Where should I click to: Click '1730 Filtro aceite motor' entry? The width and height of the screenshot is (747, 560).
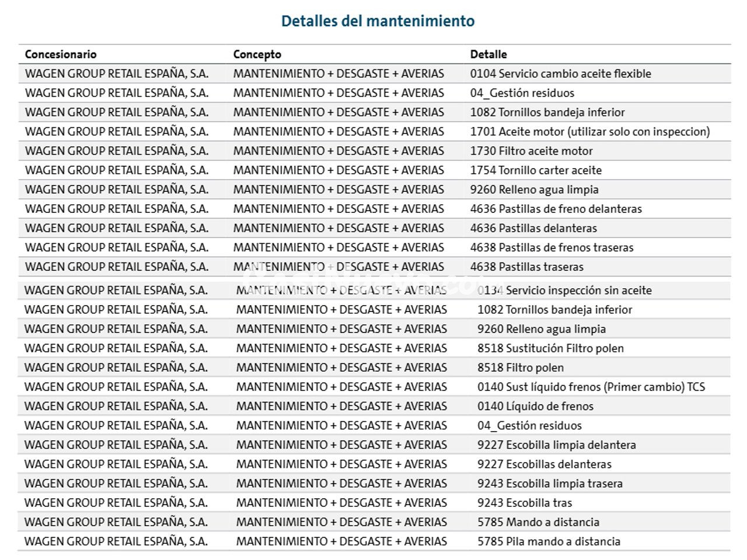click(531, 150)
